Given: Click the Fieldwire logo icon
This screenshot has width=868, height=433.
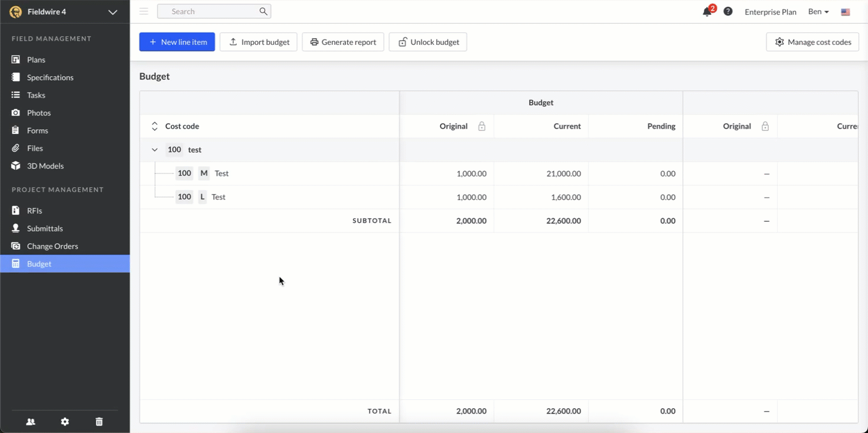Looking at the screenshot, I should (x=15, y=12).
